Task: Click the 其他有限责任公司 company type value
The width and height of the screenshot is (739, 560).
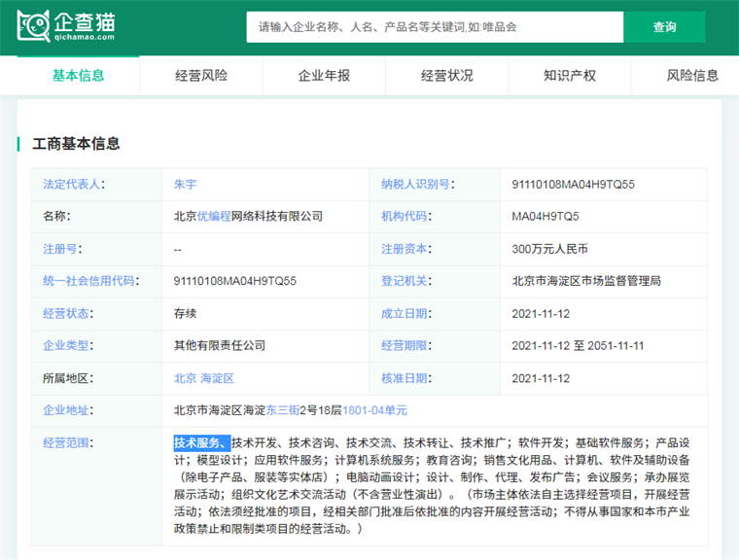Action: (x=220, y=345)
